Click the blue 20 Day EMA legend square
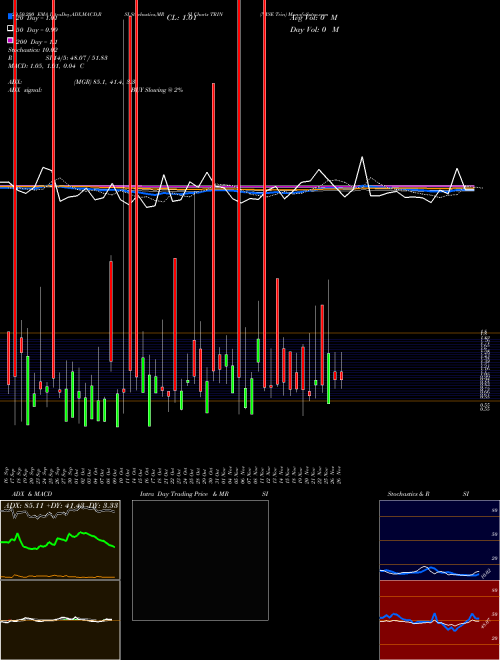500x660 pixels. (x=10, y=17)
